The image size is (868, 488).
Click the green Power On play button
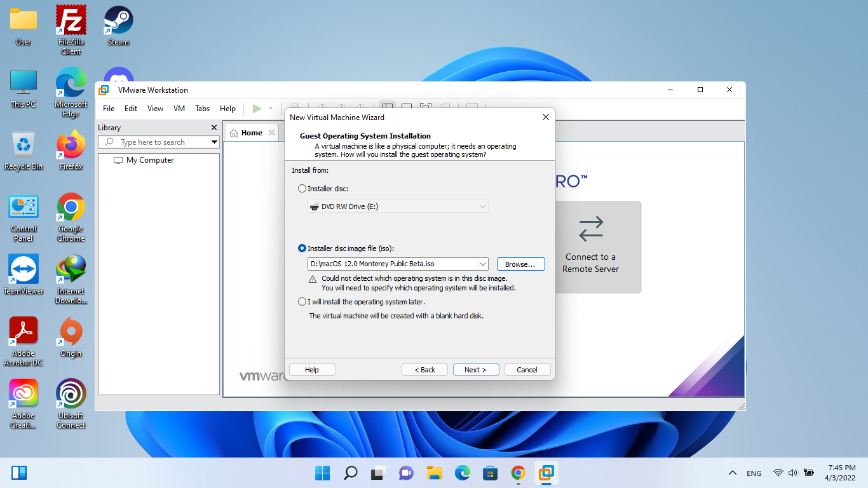(257, 109)
